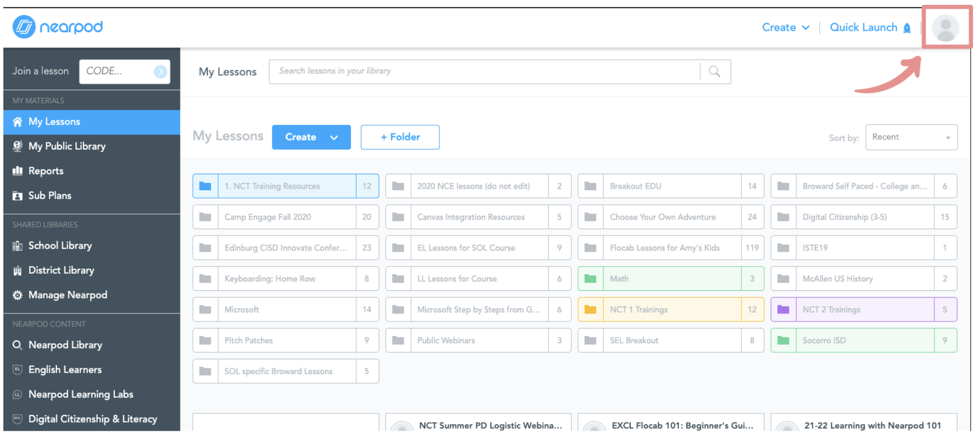Open Reports in the sidebar
The height and width of the screenshot is (443, 980).
coord(46,171)
